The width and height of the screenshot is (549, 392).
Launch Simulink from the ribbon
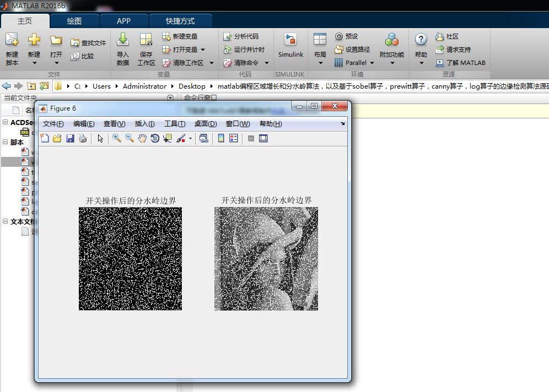click(x=290, y=46)
